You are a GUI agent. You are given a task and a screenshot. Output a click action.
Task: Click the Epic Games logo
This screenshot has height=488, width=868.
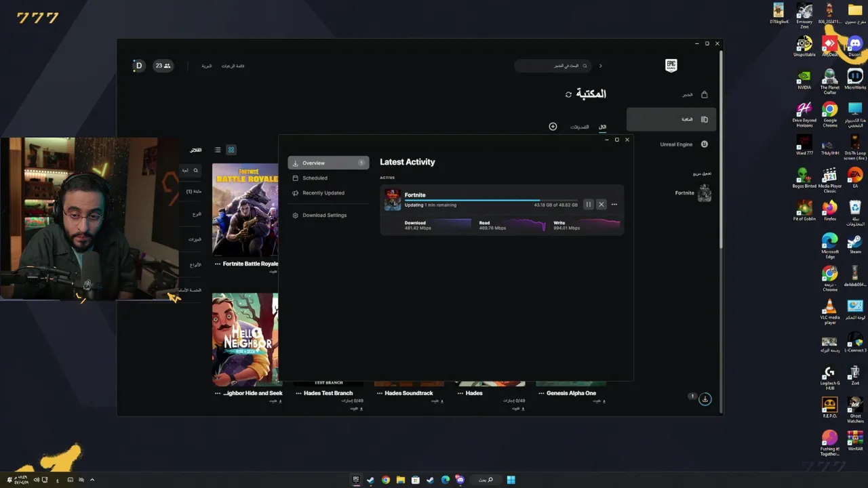(671, 65)
